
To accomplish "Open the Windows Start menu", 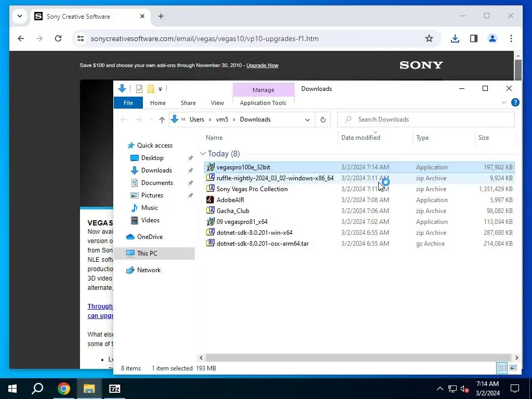I will point(12,389).
